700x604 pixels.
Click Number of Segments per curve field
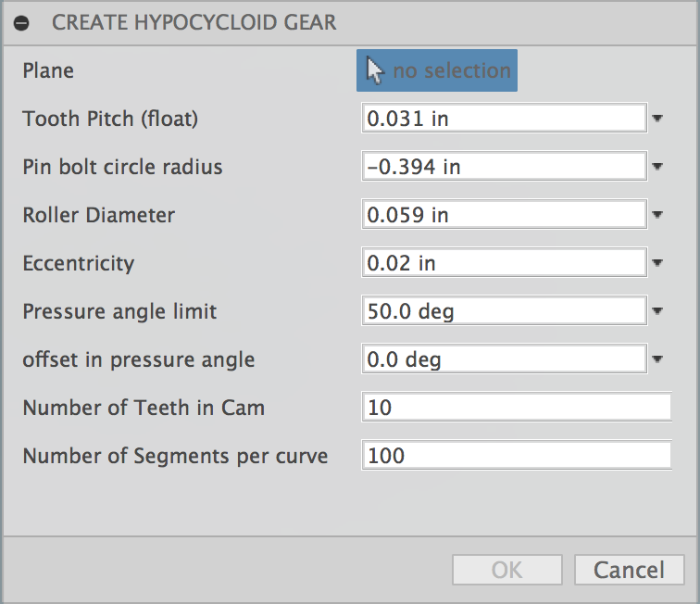point(516,456)
